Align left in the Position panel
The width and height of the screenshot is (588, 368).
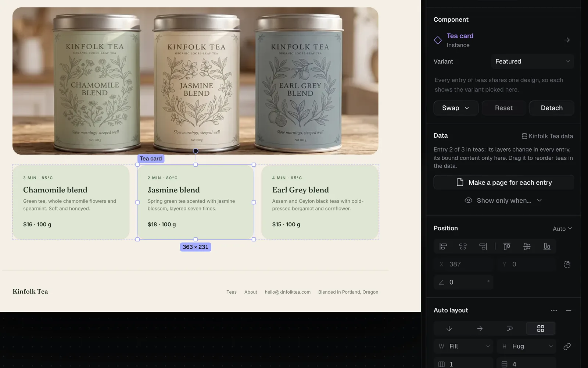443,247
